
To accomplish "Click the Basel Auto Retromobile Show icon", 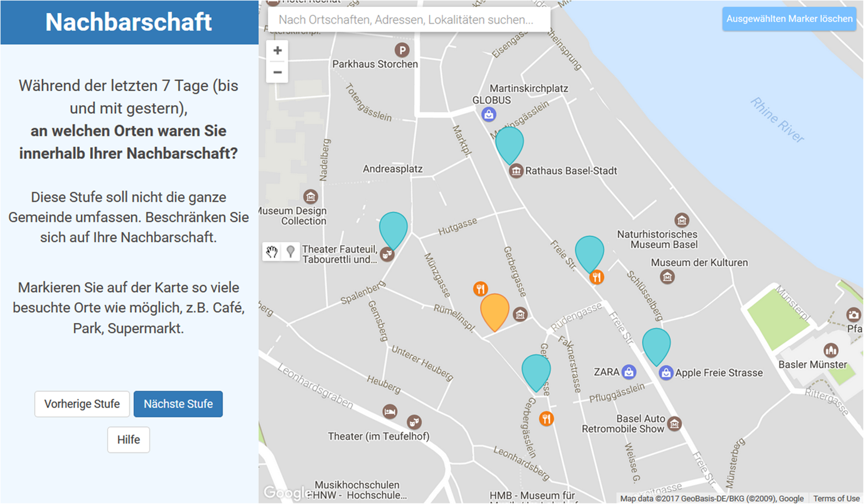I will [674, 424].
